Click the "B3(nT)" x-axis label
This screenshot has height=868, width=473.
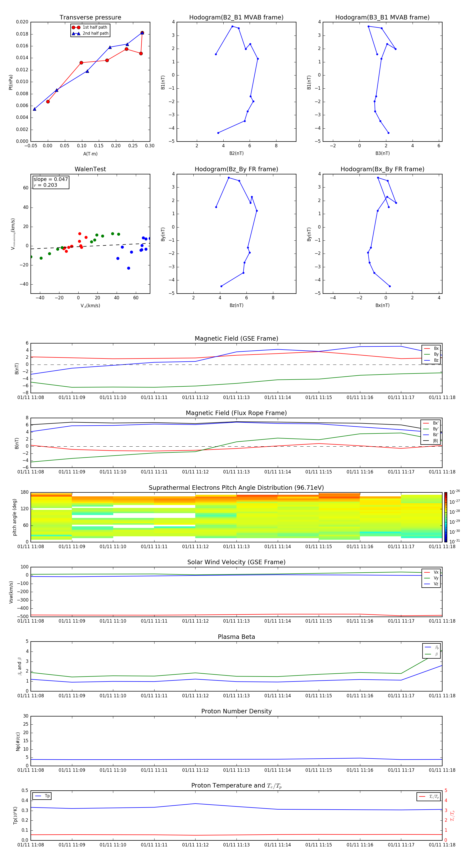point(382,153)
